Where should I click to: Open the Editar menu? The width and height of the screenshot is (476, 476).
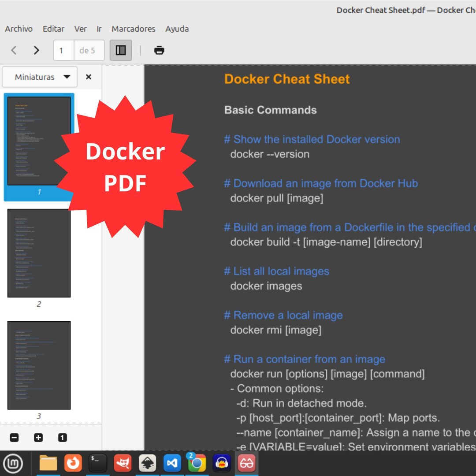click(53, 29)
